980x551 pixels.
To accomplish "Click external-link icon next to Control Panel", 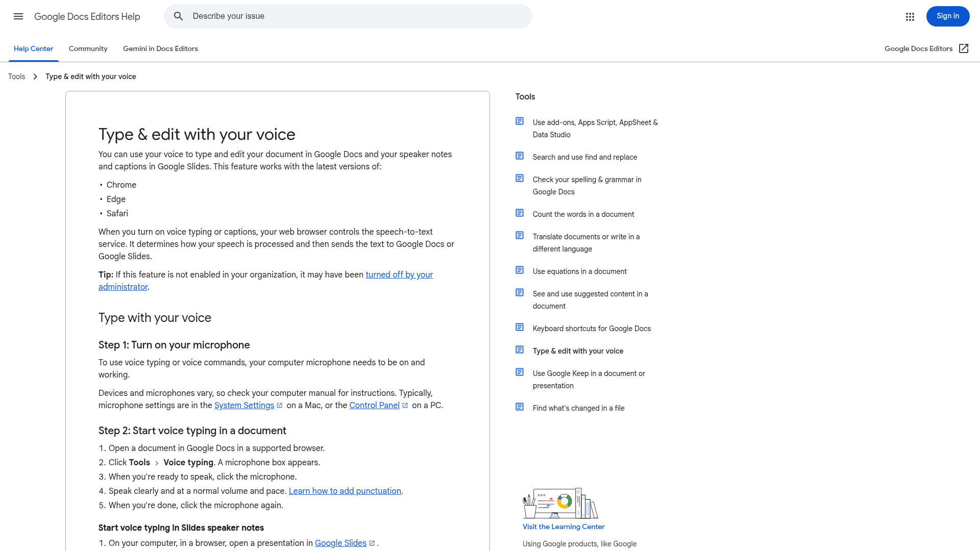I will [x=405, y=406].
